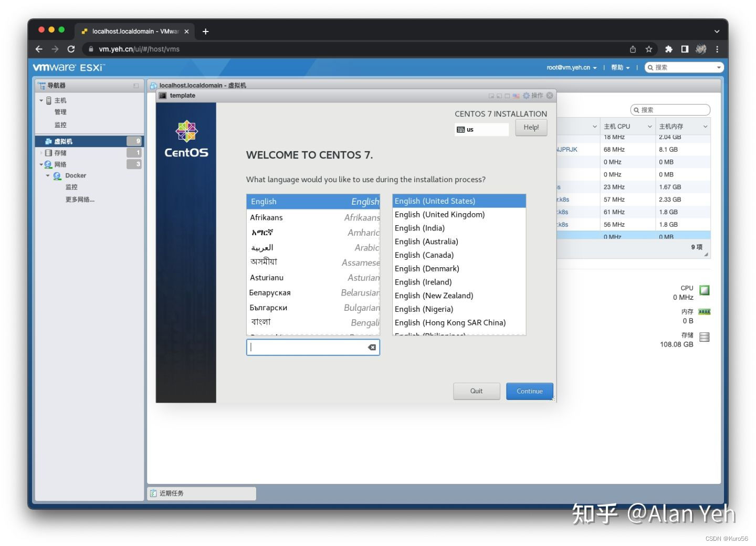Select Afrikaans in the language list
Screen dimensions: 756x546
coord(313,217)
